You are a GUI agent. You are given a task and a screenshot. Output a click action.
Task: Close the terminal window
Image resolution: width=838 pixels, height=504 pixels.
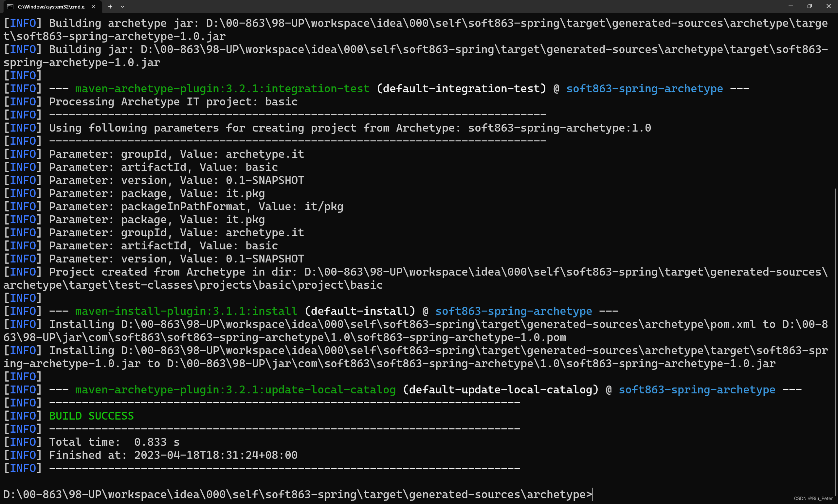(829, 6)
